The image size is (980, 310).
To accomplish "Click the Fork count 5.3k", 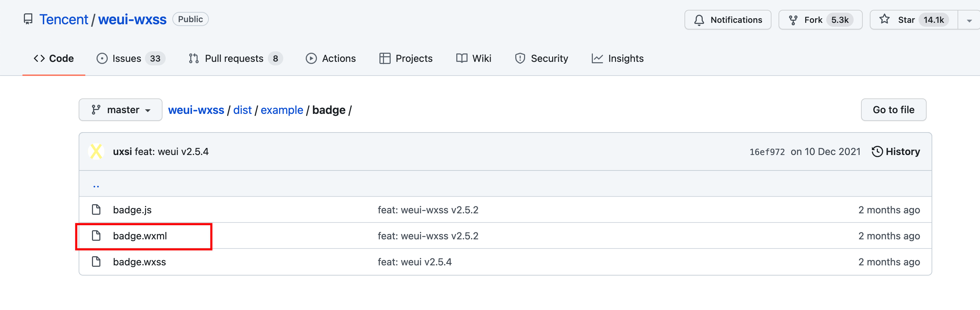I will click(840, 20).
